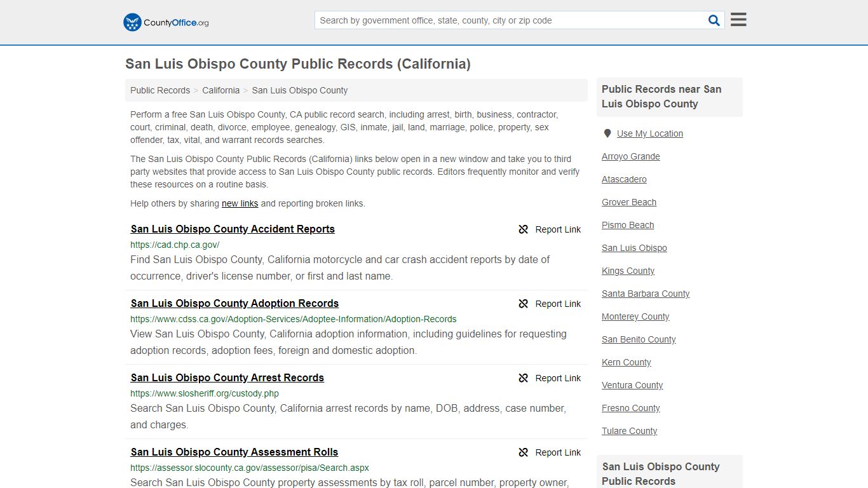Open Grover Beach public records
Viewport: 868px width, 488px height.
click(x=629, y=202)
